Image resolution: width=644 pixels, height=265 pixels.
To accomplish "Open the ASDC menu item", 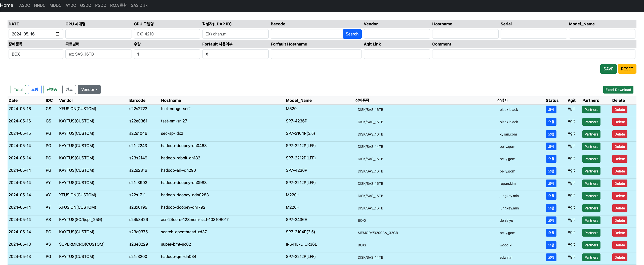I will pyautogui.click(x=25, y=5).
